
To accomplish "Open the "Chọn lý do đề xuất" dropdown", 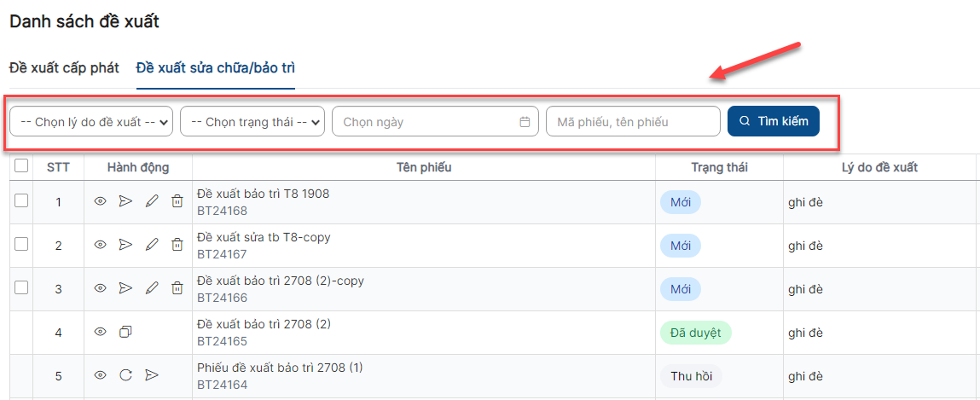I will tap(91, 122).
